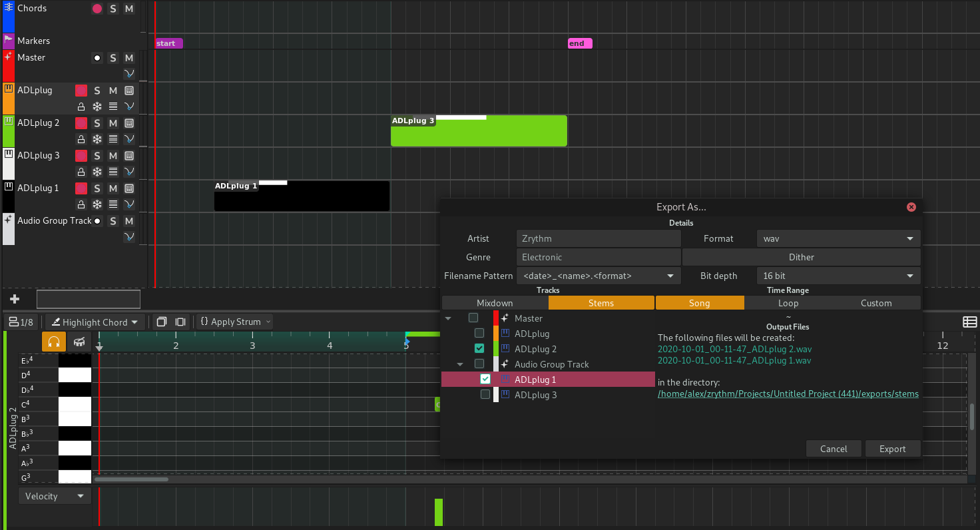Solo the first ADLplug track
Viewport: 980px width, 530px height.
(x=97, y=91)
